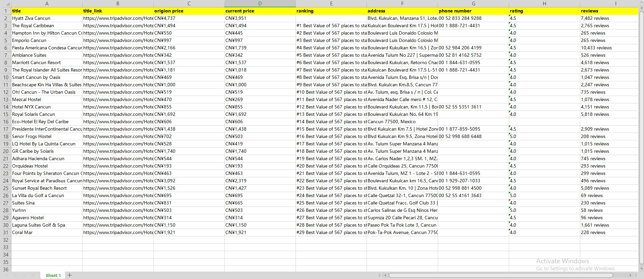This screenshot has width=644, height=279.
Task: Select column G header
Action: point(473,4)
